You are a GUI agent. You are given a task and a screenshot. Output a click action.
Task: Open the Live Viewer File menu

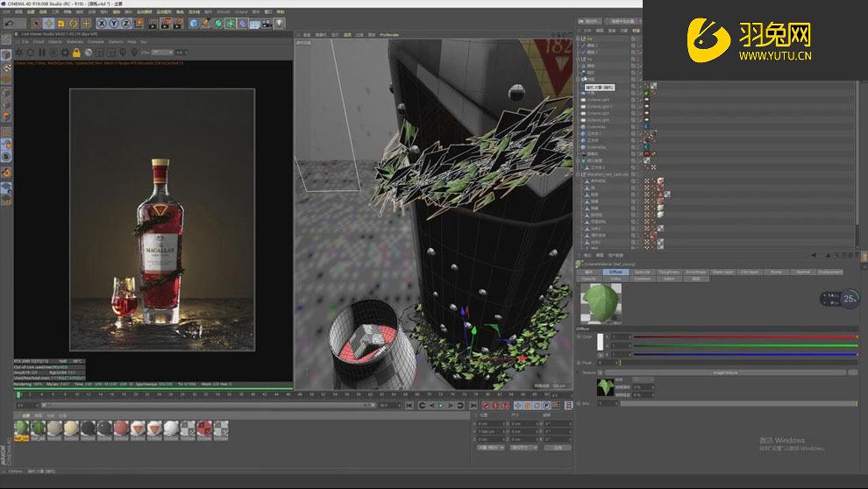tap(25, 41)
